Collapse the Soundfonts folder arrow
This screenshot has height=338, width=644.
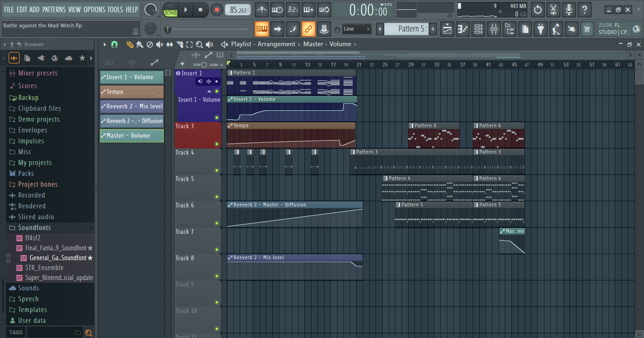click(91, 228)
